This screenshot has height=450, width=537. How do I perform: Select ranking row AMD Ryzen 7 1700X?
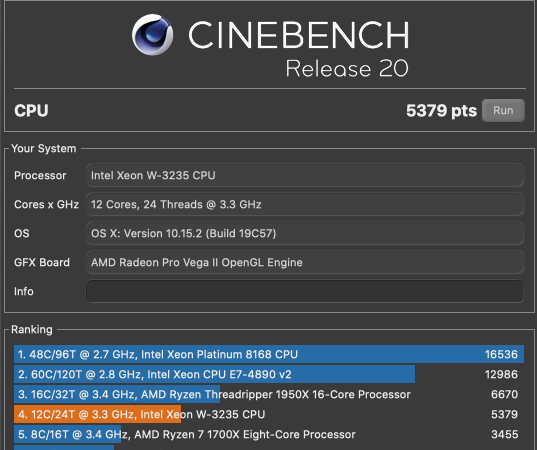point(269,434)
